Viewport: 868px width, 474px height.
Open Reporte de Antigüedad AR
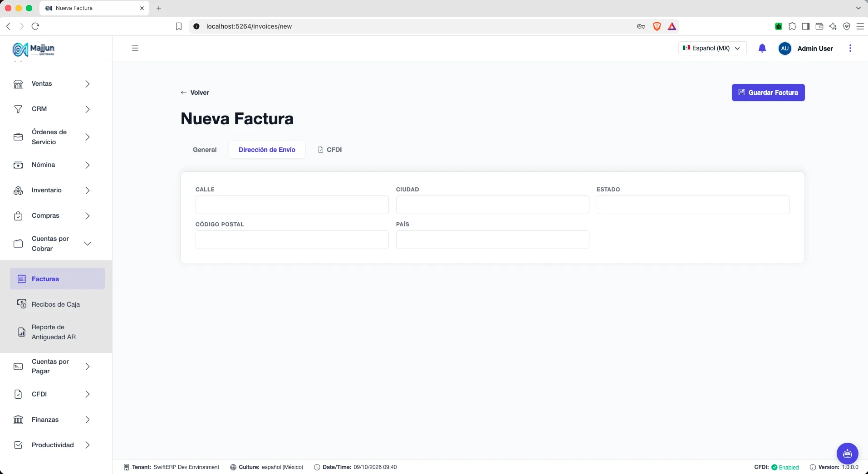click(57, 332)
